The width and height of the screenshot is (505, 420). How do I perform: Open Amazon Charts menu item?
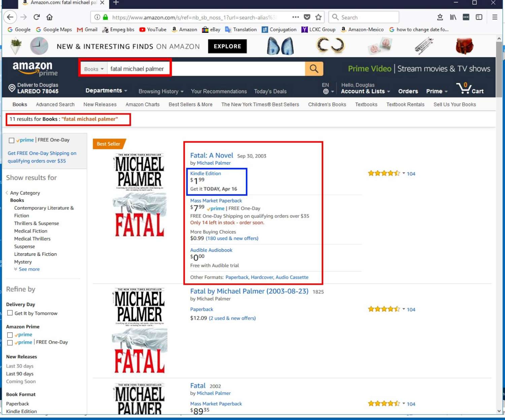click(142, 104)
